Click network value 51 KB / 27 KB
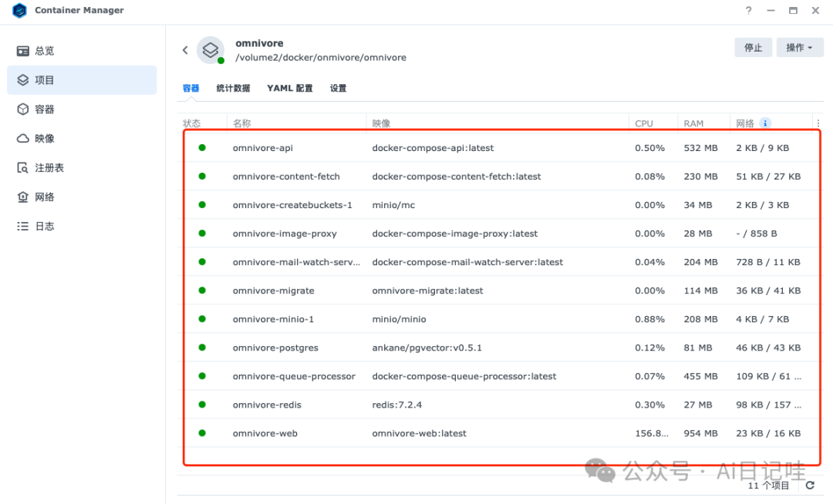 click(x=767, y=176)
